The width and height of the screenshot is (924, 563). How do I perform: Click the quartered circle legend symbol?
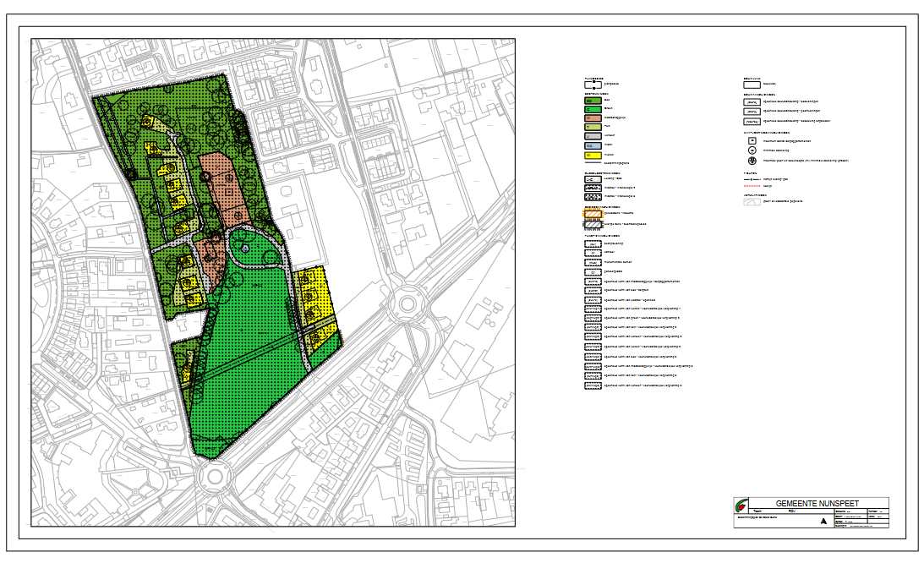(751, 160)
